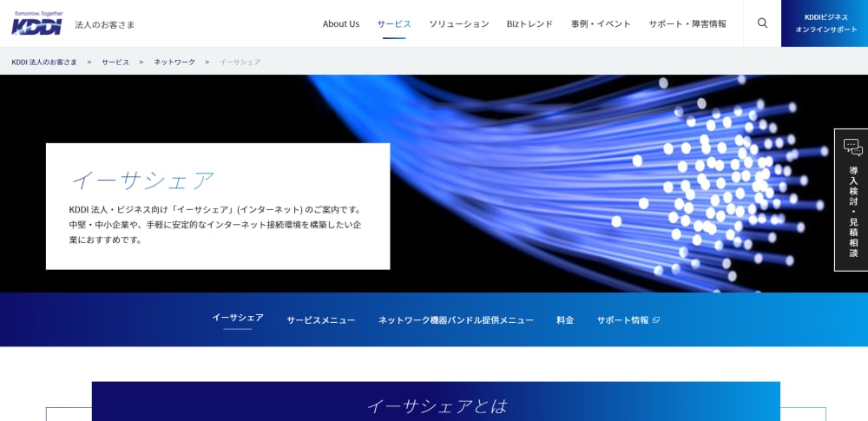Click external link icon beside サポート情報
868x421 pixels.
(656, 320)
